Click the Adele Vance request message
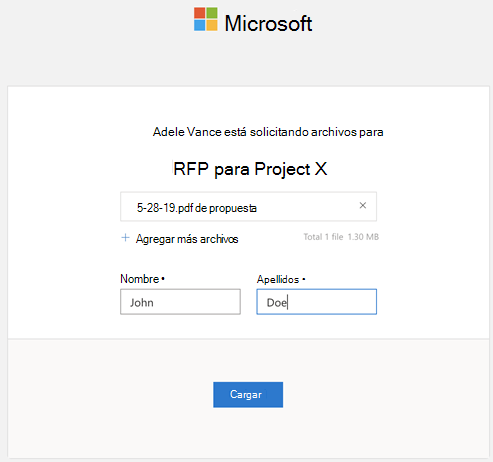The image size is (493, 462). (268, 132)
